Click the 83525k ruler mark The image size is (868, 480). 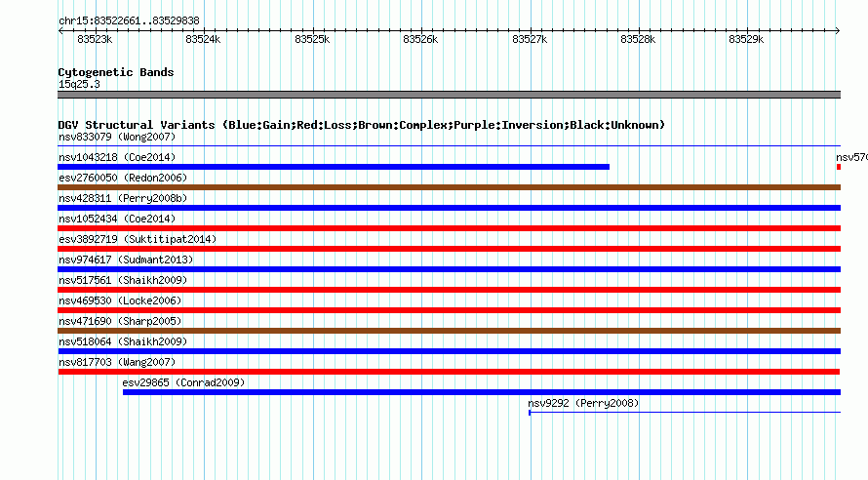point(312,39)
